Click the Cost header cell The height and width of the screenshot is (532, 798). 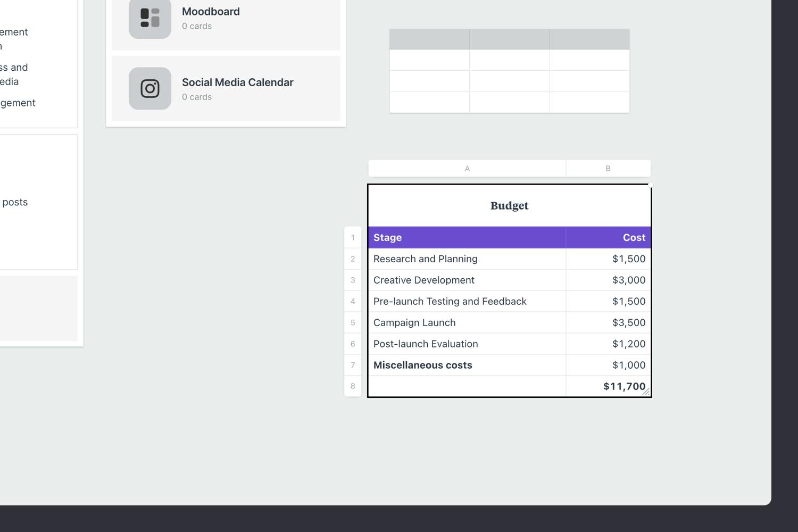coord(608,238)
